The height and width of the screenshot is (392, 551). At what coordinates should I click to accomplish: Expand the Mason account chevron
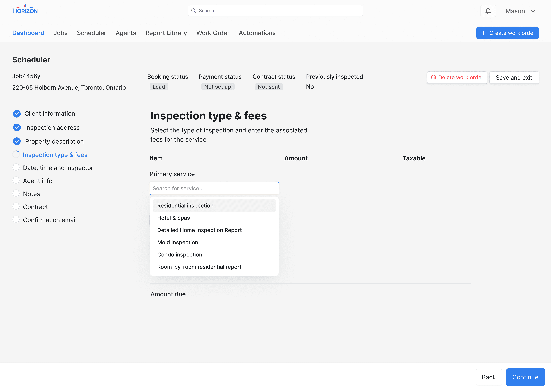(533, 11)
